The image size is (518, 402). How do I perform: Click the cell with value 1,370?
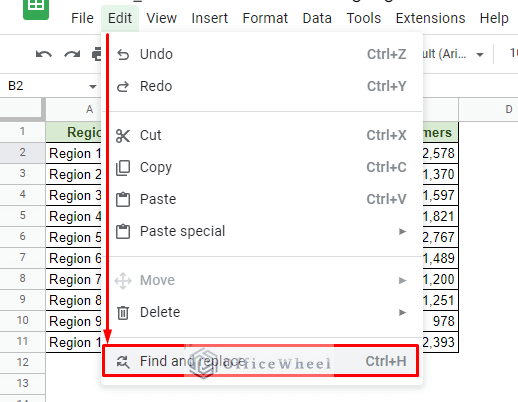(440, 174)
